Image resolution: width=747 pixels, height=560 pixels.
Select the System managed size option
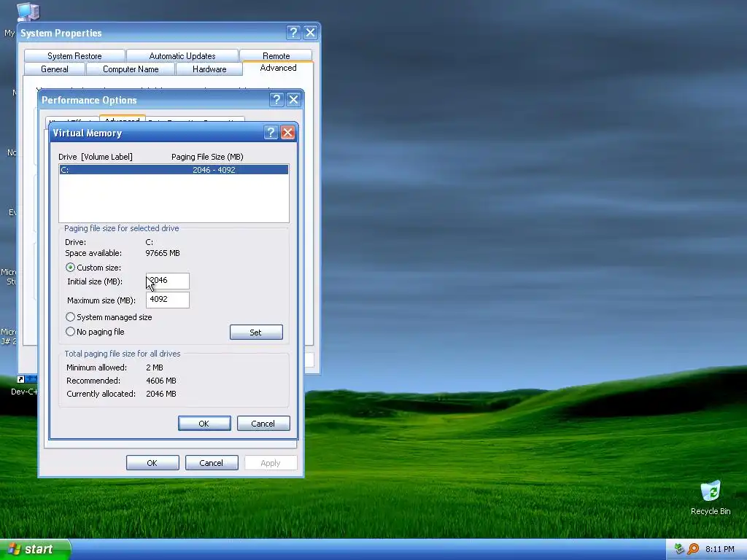(x=71, y=316)
